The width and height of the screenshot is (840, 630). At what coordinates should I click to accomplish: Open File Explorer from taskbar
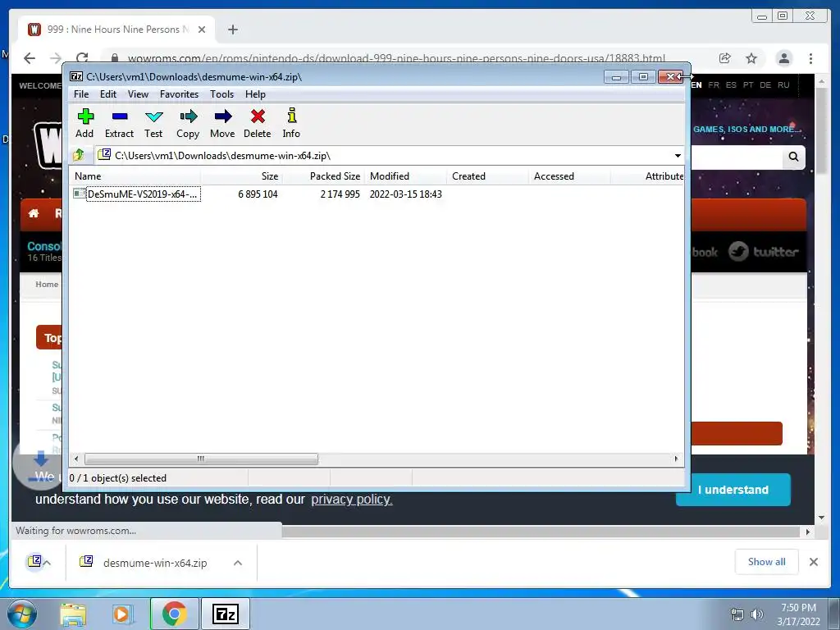pos(73,614)
